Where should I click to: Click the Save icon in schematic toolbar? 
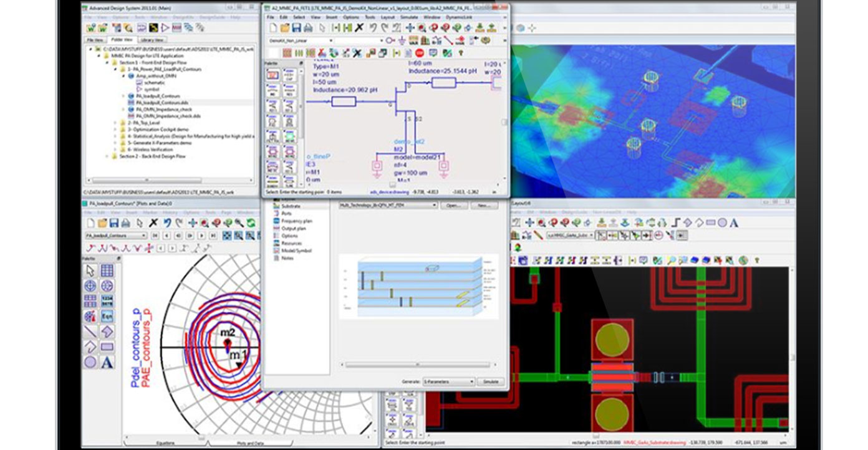(x=297, y=28)
